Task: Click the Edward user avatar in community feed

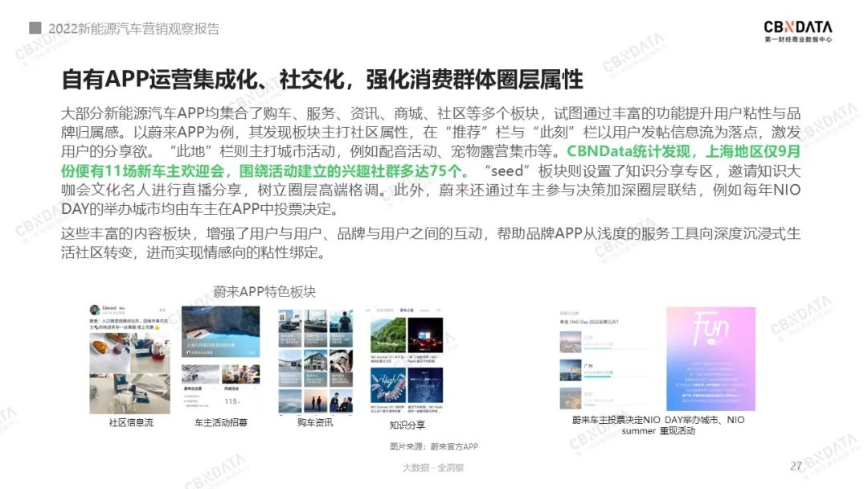Action: [x=95, y=310]
